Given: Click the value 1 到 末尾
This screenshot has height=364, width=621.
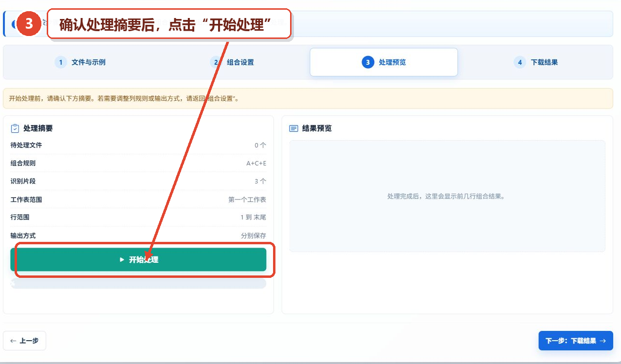Looking at the screenshot, I should pos(253,218).
